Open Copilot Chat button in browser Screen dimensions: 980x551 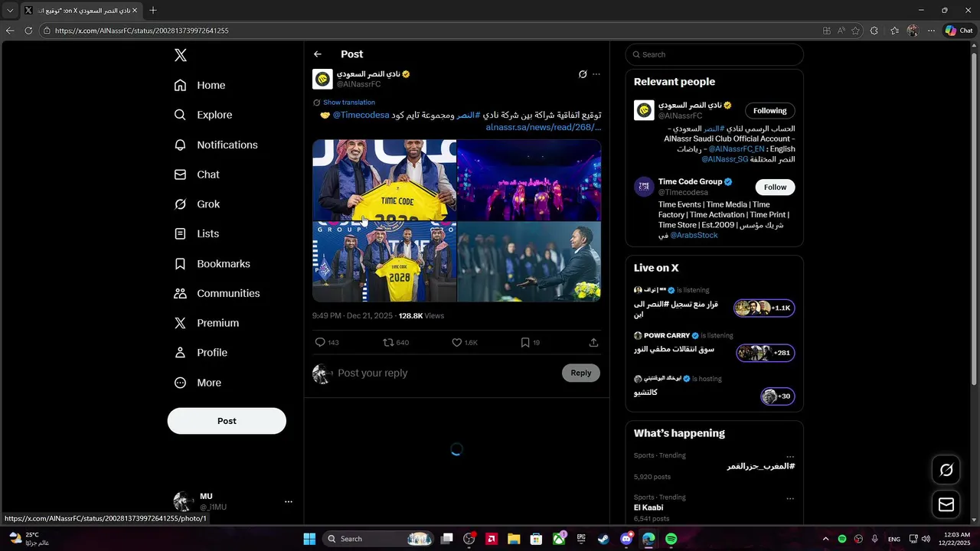pos(959,31)
